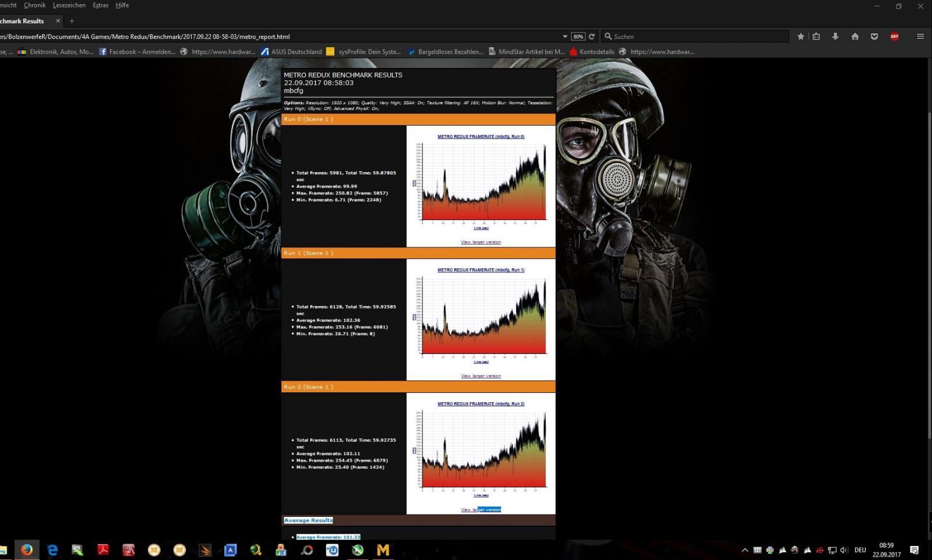The height and width of the screenshot is (560, 932).
Task: Open Adobe Acrobat red PDF taskbar icon
Action: coord(103,550)
